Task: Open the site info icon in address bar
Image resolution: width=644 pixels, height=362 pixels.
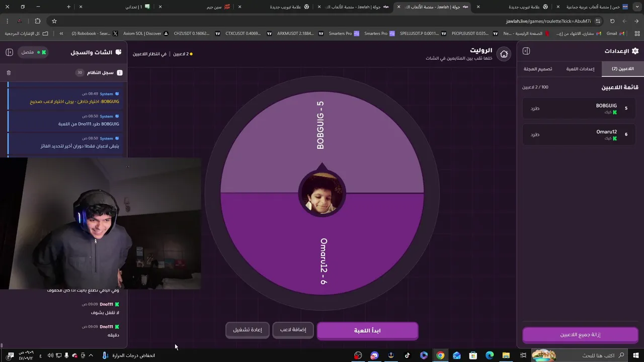Action: [x=598, y=21]
